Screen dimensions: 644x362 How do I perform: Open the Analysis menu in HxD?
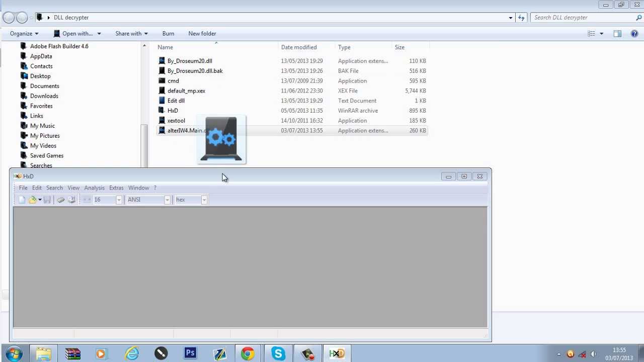tap(94, 188)
